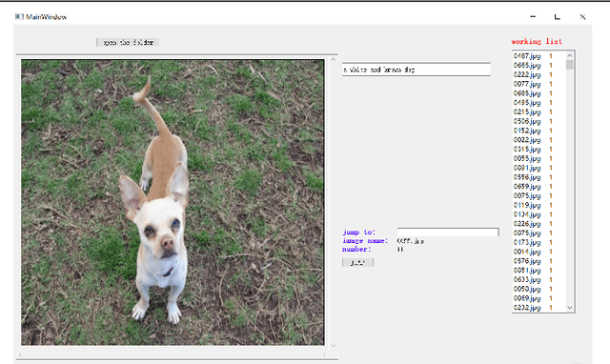Click the jump button below number
The height and width of the screenshot is (364, 610).
tap(357, 262)
